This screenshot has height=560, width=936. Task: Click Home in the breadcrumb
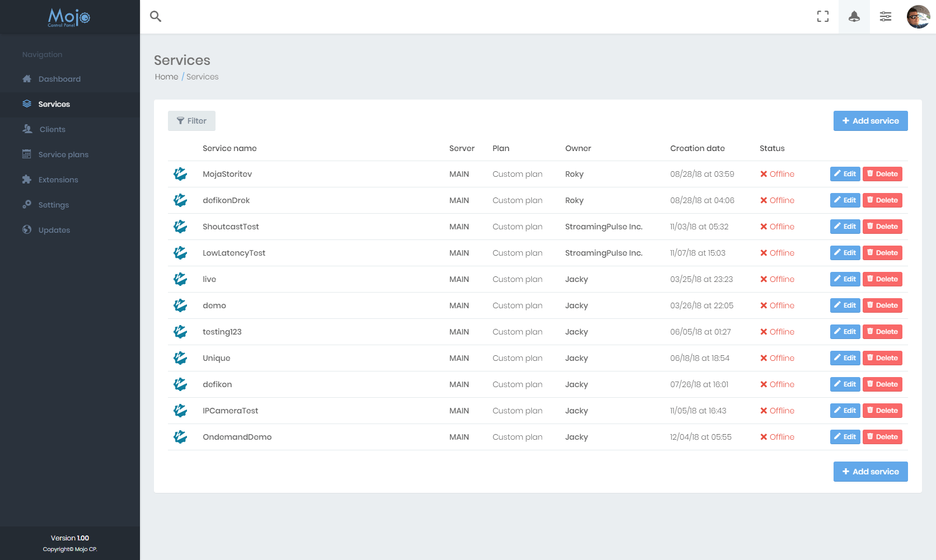click(x=166, y=77)
